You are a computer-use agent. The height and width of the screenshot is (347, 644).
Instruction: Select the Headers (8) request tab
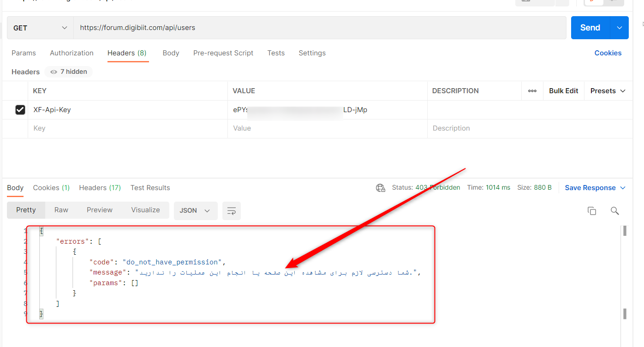point(127,53)
